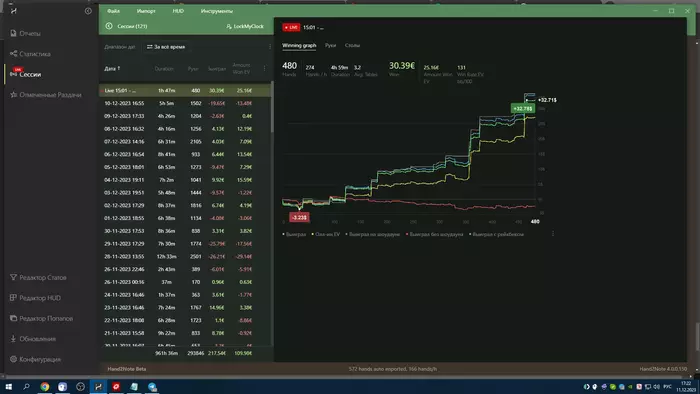700x394 pixels.
Task: Open the Импорт menu
Action: [x=146, y=11]
